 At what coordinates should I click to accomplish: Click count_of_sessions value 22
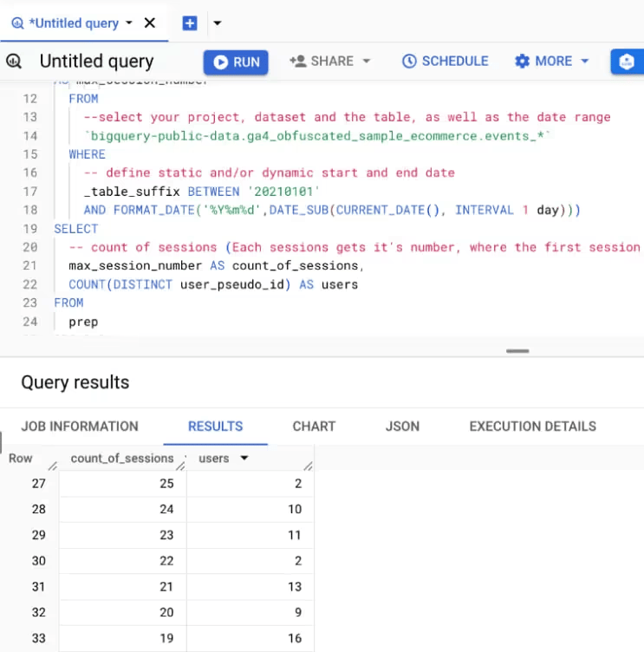(166, 560)
